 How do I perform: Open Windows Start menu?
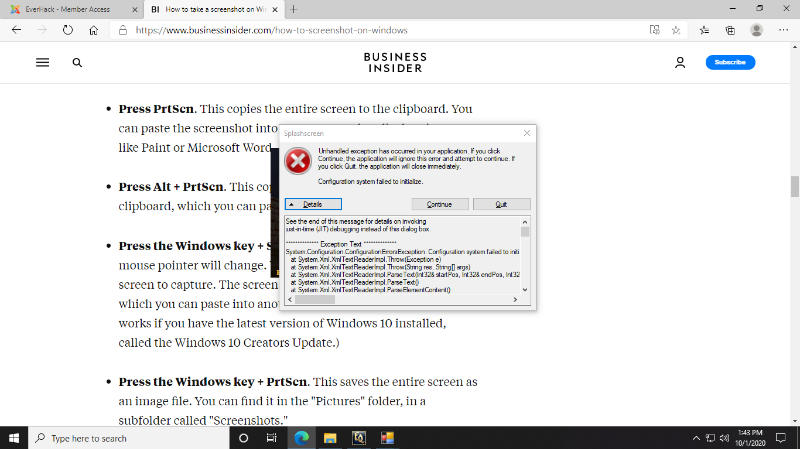[x=14, y=438]
